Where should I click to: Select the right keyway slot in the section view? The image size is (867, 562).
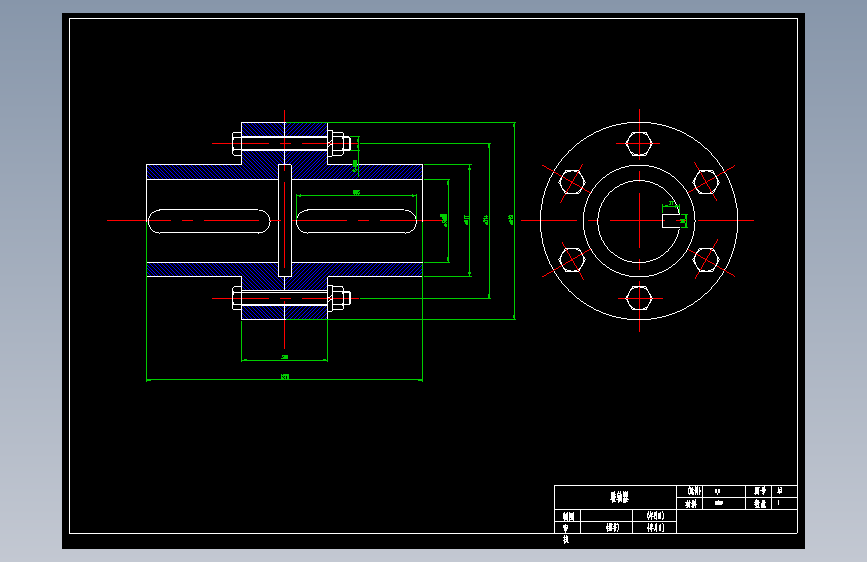click(357, 221)
